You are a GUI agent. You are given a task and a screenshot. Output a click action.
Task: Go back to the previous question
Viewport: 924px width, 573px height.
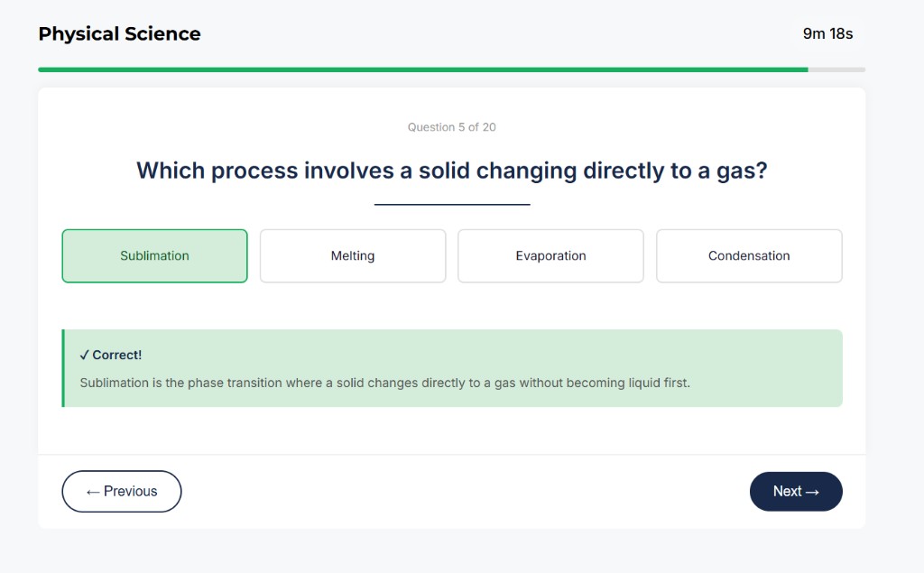tap(121, 491)
